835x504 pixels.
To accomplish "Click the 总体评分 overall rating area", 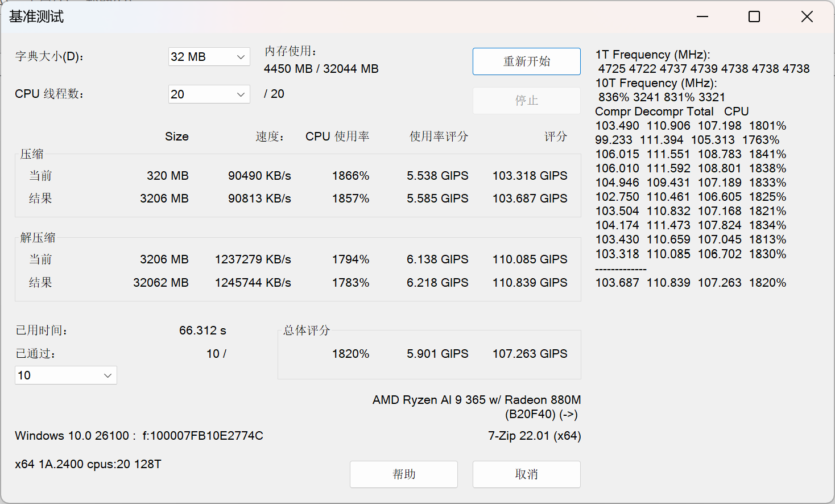I will 429,353.
